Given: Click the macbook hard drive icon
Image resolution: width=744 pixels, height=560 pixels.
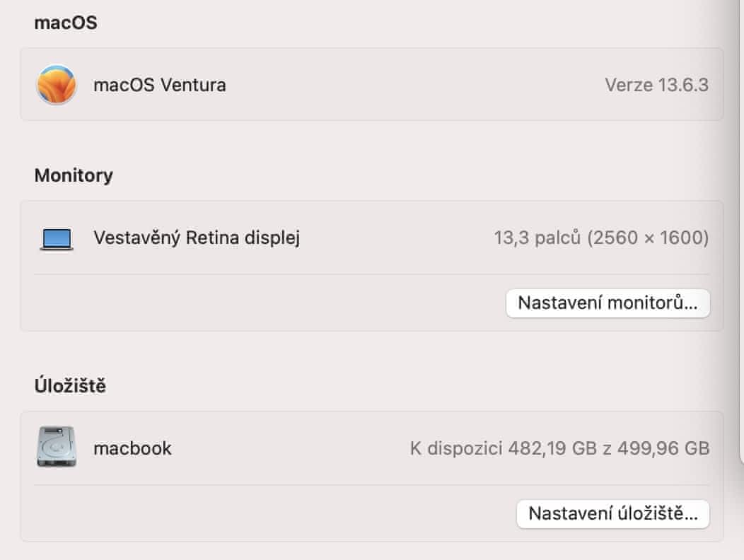Looking at the screenshot, I should [57, 447].
